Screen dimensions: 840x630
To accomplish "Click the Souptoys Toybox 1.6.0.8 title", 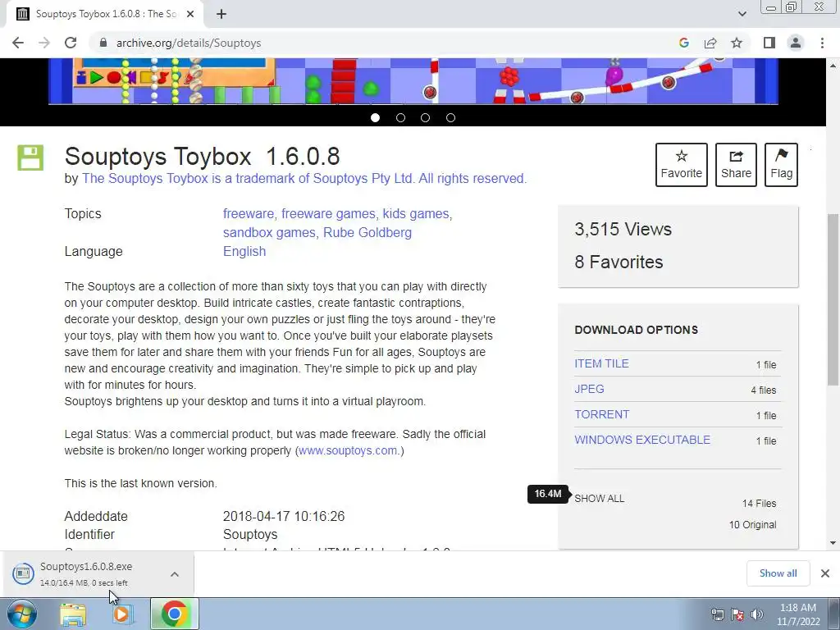I will [x=202, y=157].
